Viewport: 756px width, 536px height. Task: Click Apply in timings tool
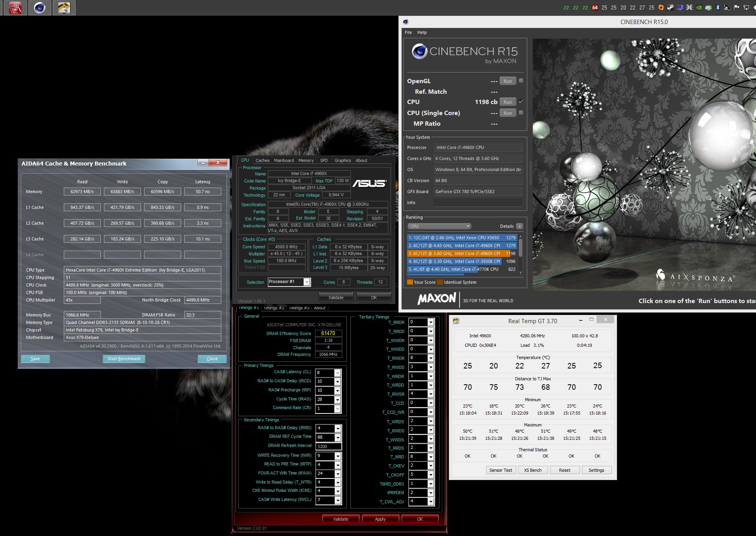(x=380, y=519)
